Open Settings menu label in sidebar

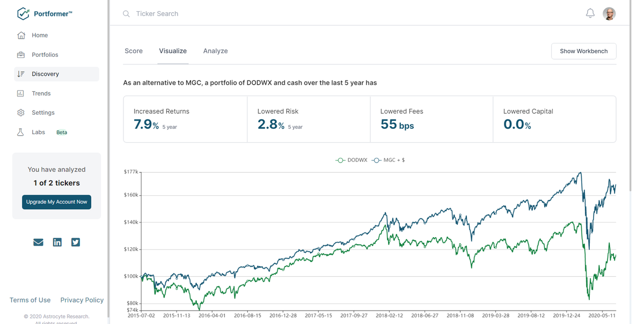pyautogui.click(x=43, y=113)
